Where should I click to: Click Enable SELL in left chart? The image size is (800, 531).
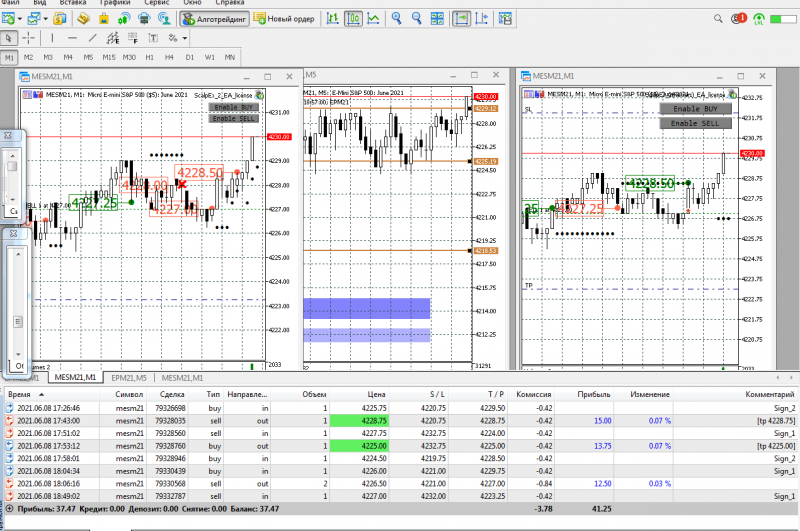pos(234,118)
